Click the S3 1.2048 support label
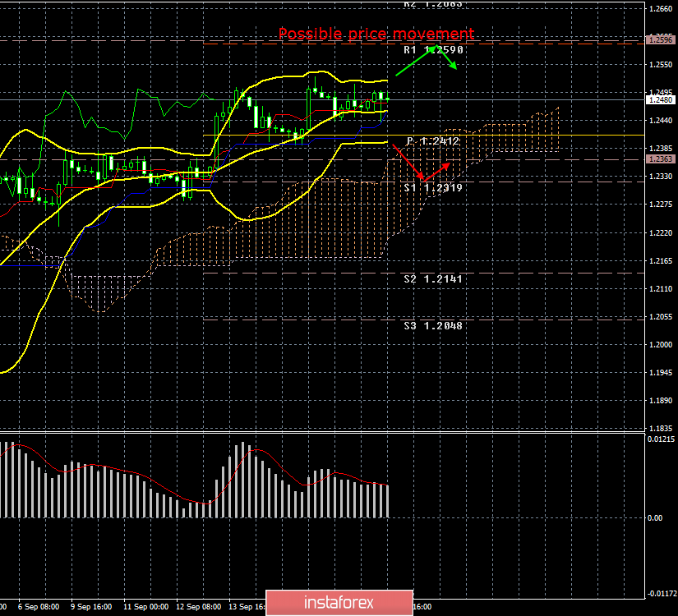 (x=432, y=326)
